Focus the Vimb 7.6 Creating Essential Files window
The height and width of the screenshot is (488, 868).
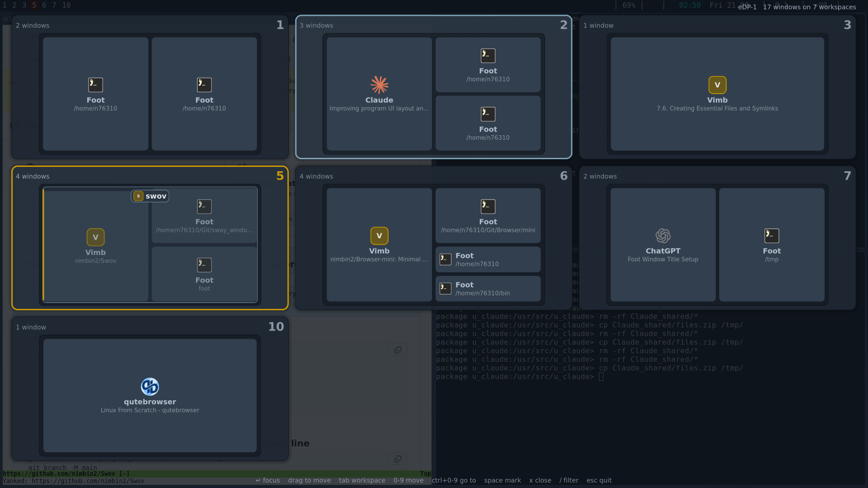pyautogui.click(x=717, y=94)
